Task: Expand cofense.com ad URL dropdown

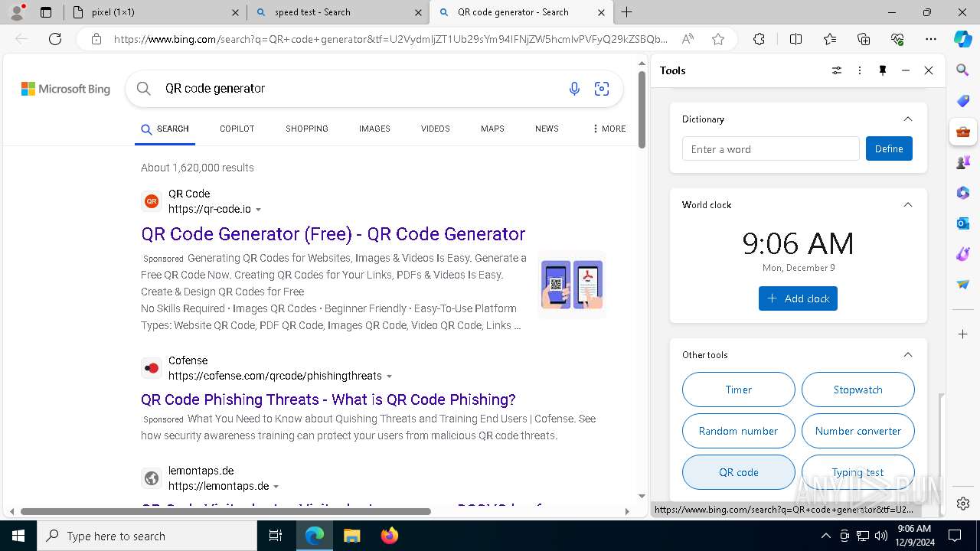Action: coord(389,377)
